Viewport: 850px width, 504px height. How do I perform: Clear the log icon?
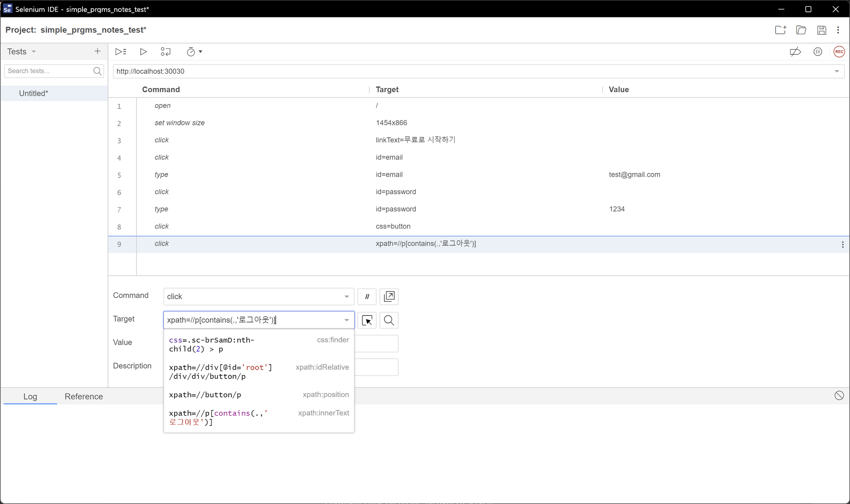click(839, 396)
